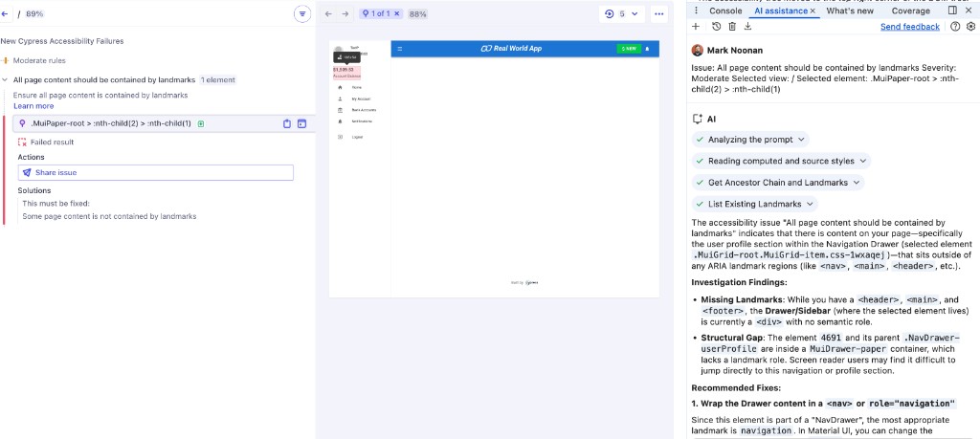
Task: Click the Share issue button
Action: tap(156, 172)
